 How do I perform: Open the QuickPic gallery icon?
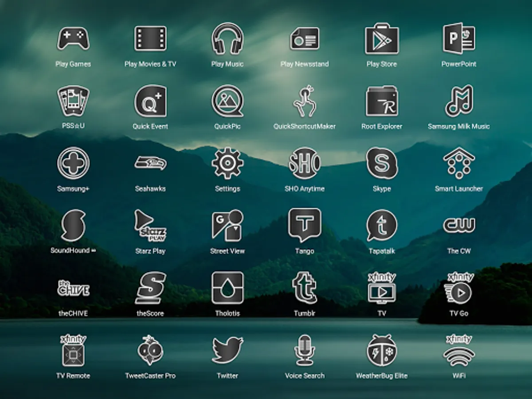pos(227,101)
